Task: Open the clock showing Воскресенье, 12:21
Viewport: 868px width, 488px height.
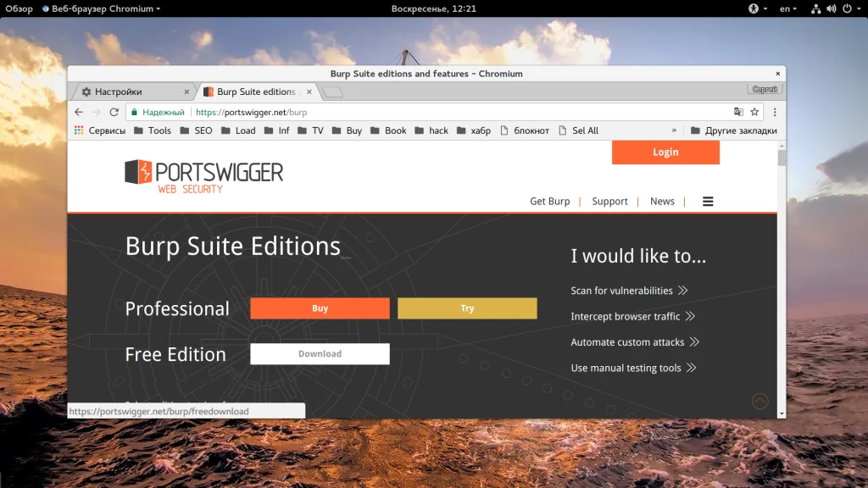Action: [433, 8]
